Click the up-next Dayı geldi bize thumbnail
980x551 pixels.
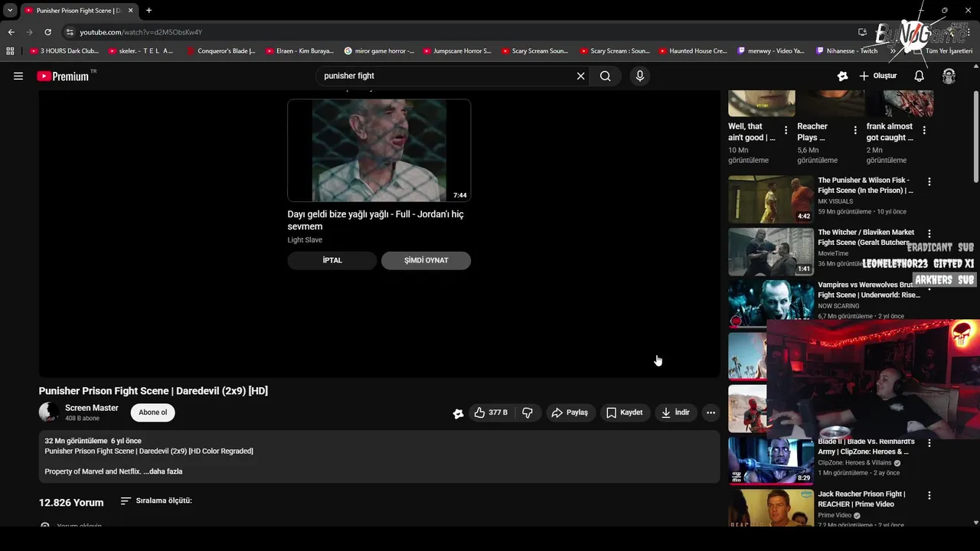point(379,150)
